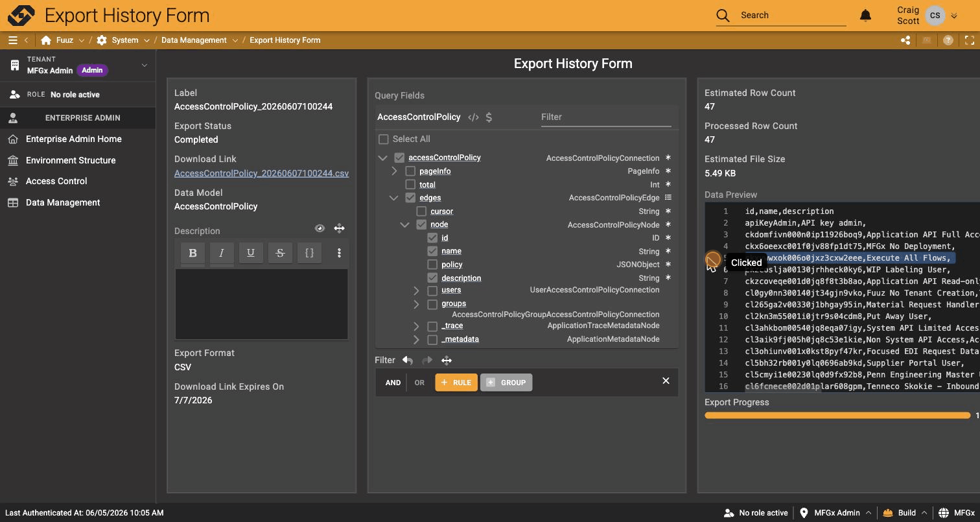Screen dimensions: 980x522
Task: Click the code view icon beside AccessControlPolicy
Action: (473, 117)
